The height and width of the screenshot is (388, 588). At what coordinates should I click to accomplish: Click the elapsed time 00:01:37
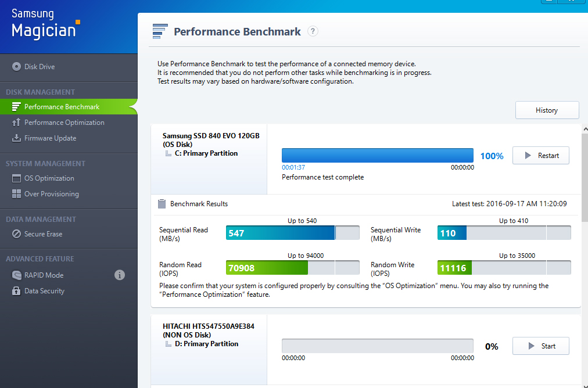(293, 167)
